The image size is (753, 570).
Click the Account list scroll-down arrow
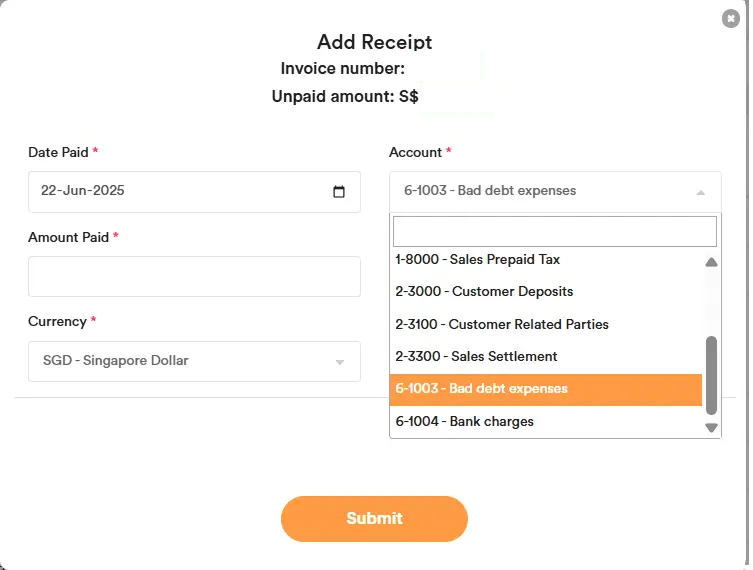pyautogui.click(x=711, y=427)
